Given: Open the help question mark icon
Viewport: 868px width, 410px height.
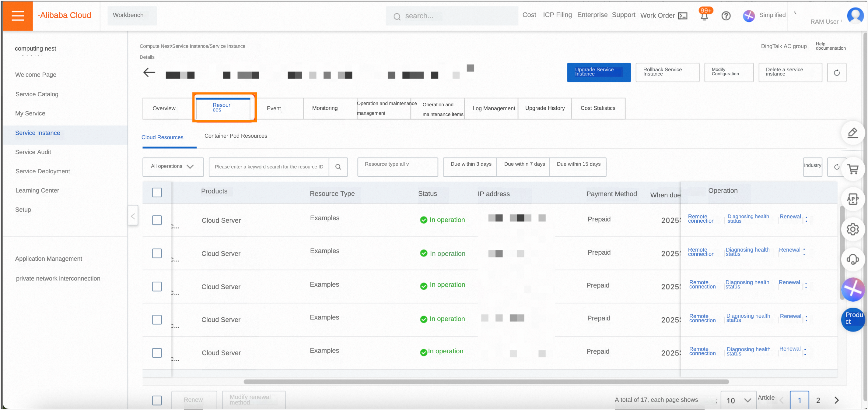Looking at the screenshot, I should 726,16.
